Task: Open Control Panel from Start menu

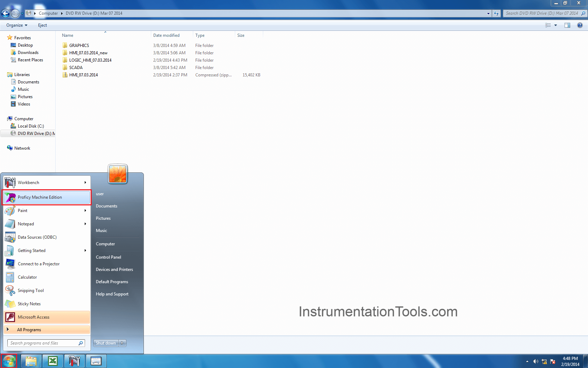Action: [x=108, y=257]
